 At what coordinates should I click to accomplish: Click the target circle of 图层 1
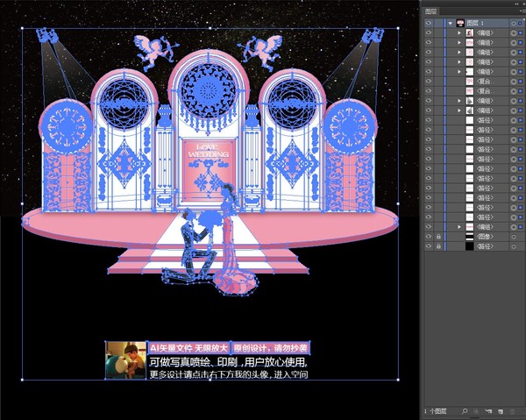pyautogui.click(x=513, y=23)
